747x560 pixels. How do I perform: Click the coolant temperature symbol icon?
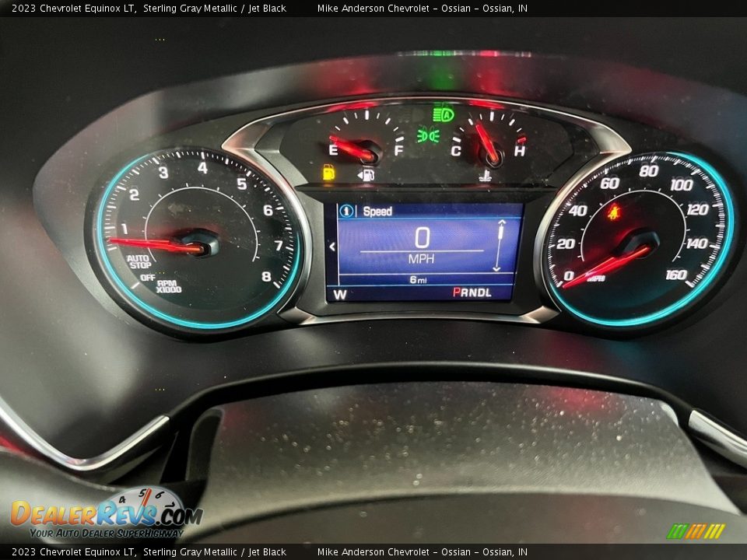485,175
